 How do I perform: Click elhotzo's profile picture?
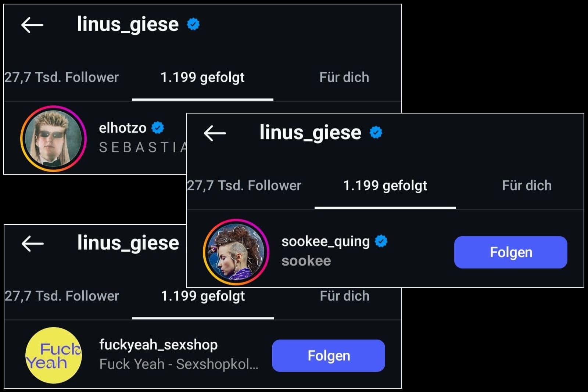tap(54, 140)
